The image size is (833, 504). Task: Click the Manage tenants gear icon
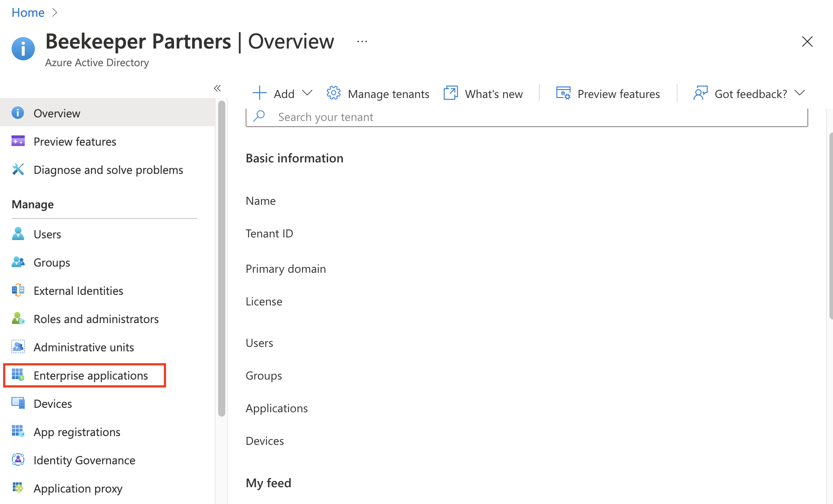pos(333,94)
